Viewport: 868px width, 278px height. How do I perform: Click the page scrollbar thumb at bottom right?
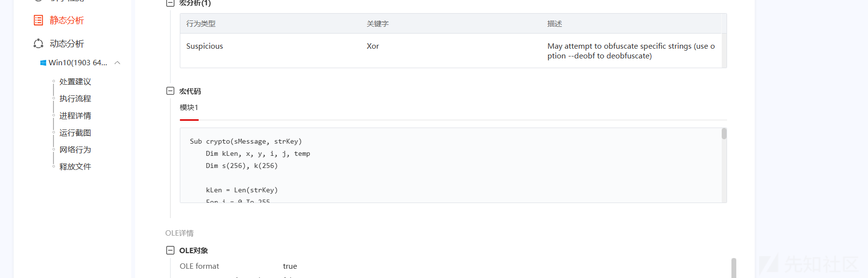(x=734, y=268)
